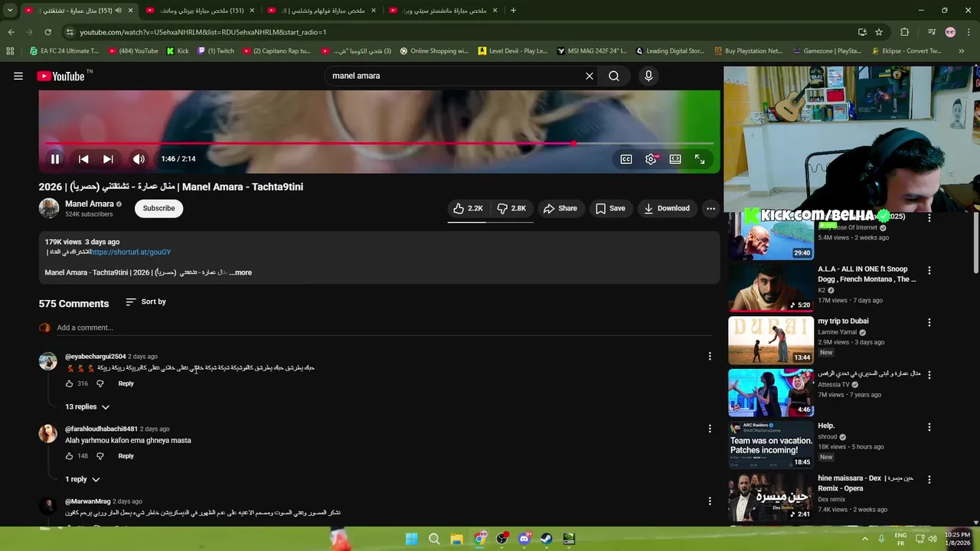Screen dimensions: 980x551
Task: Reload the page
Action: pyautogui.click(x=47, y=32)
